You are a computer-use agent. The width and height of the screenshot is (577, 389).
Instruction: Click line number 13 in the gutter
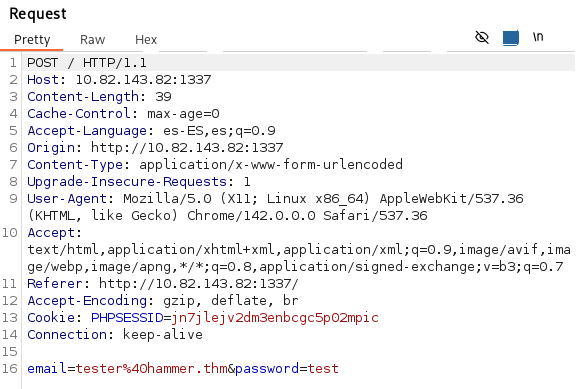pos(10,318)
